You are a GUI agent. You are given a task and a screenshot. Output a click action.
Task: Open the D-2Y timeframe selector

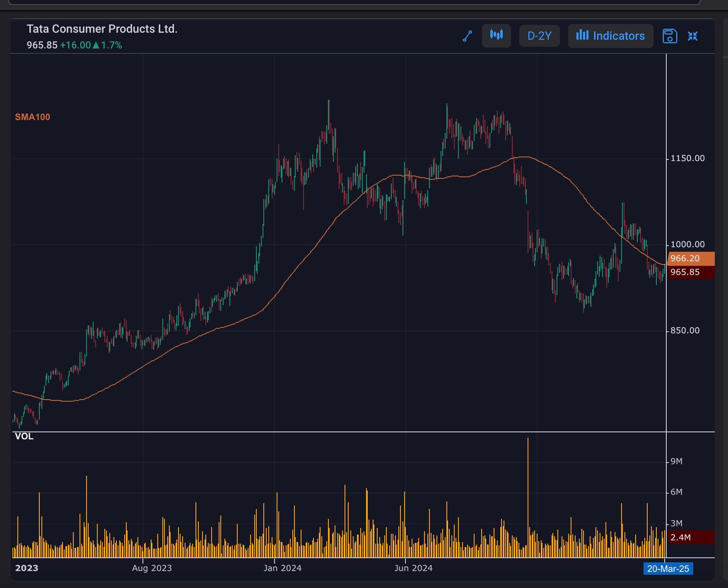click(540, 36)
